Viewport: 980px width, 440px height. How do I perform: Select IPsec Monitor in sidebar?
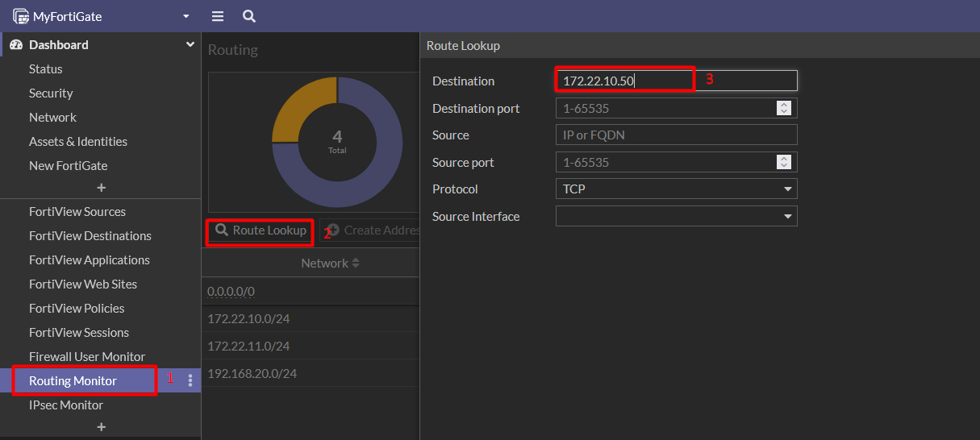tap(66, 405)
